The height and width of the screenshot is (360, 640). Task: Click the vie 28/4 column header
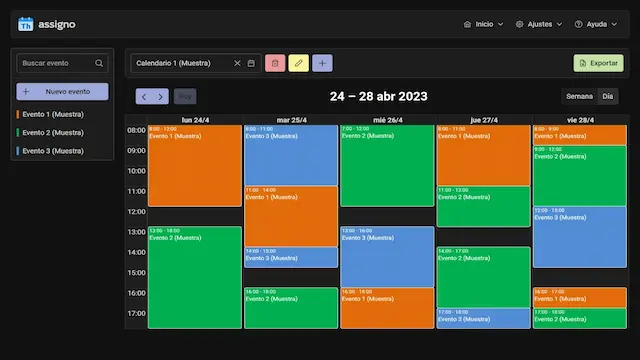(580, 120)
